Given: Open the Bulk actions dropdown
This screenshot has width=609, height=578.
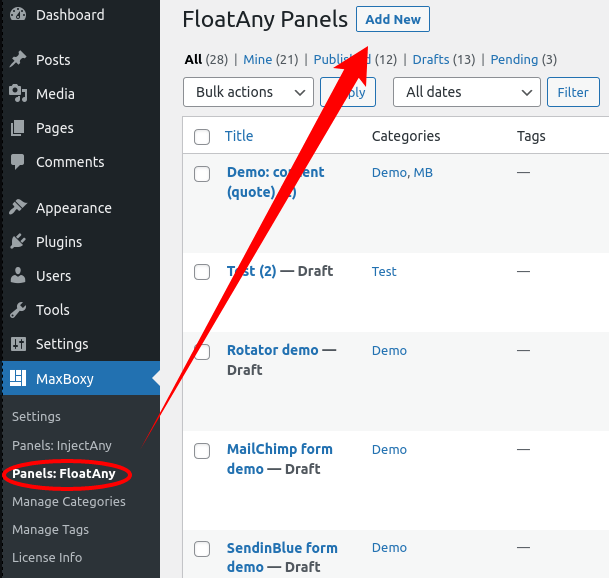Looking at the screenshot, I should (248, 92).
